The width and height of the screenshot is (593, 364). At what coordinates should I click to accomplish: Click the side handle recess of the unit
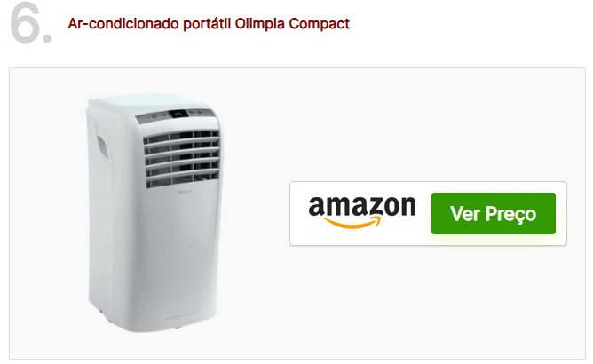tap(102, 146)
